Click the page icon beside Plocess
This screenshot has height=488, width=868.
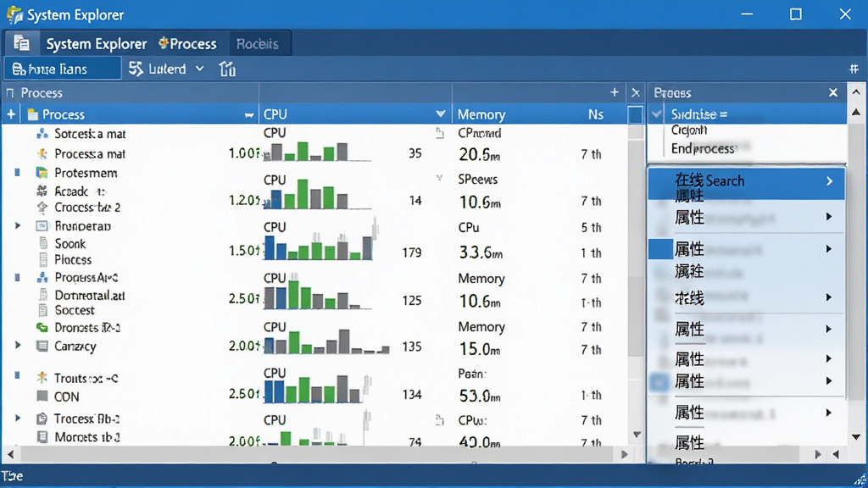click(43, 259)
